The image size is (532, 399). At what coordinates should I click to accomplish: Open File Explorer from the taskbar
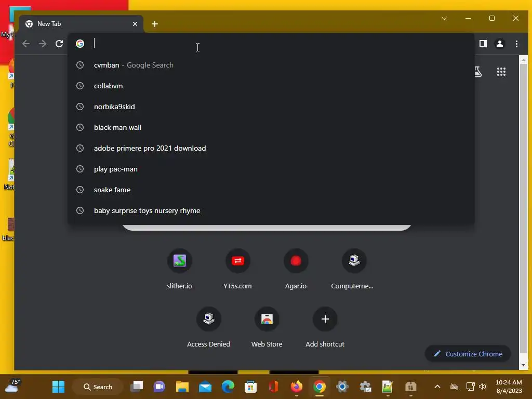[x=182, y=387]
